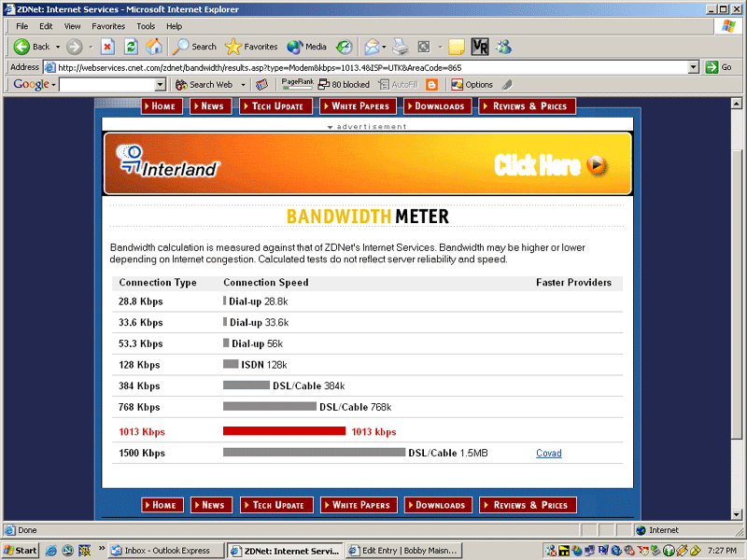Open the Media pane
Screen dimensions: 747x560
coord(306,47)
